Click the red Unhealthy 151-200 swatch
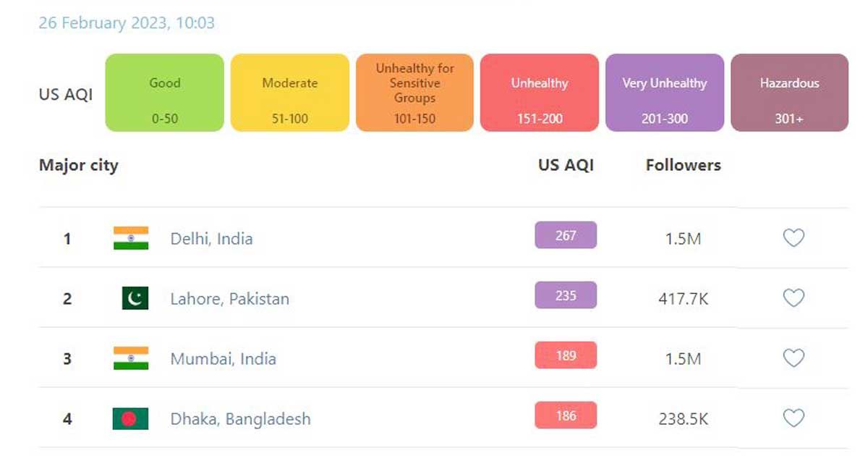 pos(540,93)
